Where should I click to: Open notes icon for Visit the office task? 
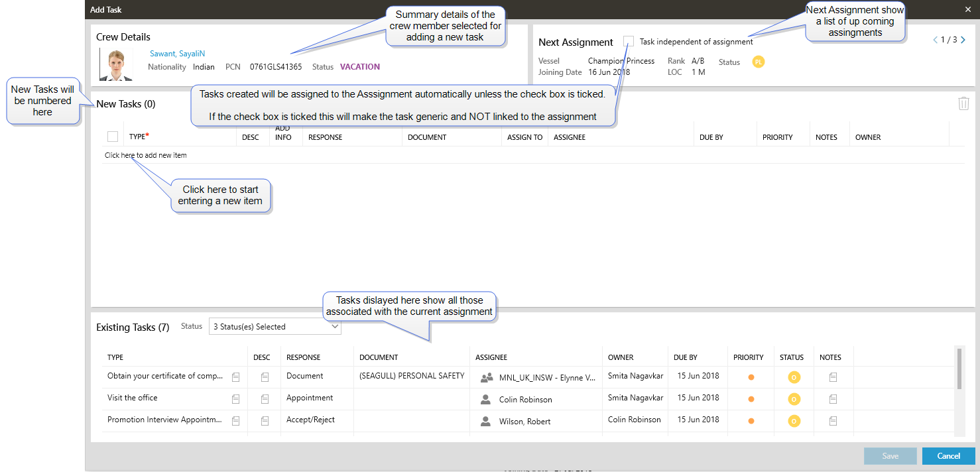click(x=833, y=399)
